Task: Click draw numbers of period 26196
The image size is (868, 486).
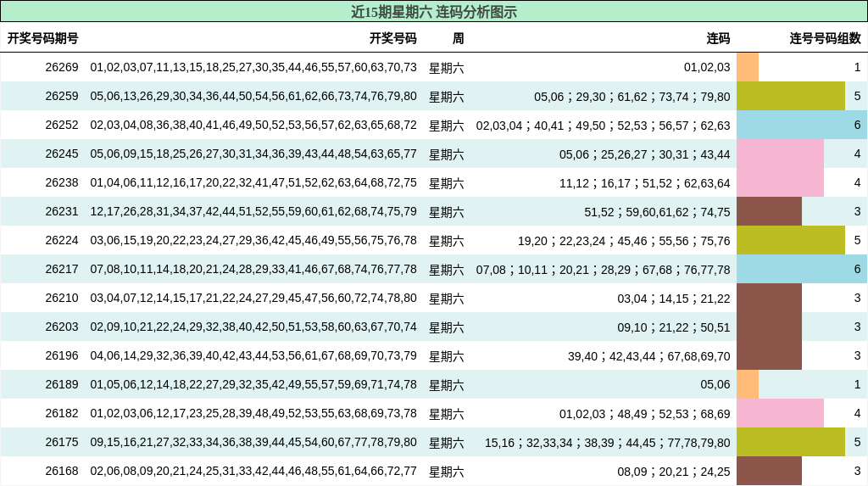Action: click(253, 355)
